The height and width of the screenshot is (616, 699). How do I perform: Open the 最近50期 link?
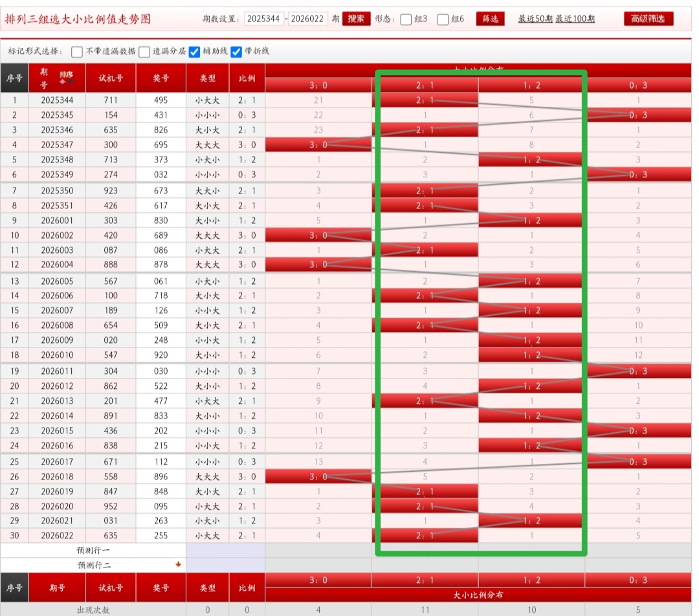[x=535, y=19]
